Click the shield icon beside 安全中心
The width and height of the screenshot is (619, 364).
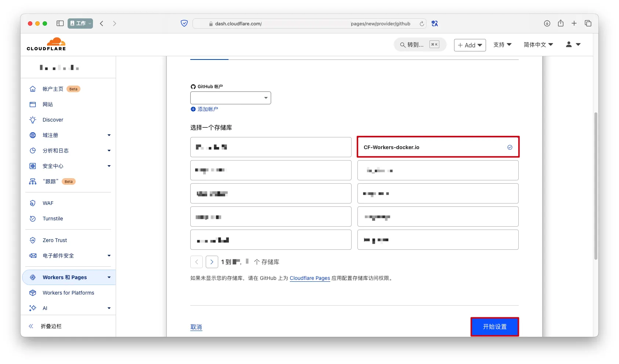click(x=33, y=166)
